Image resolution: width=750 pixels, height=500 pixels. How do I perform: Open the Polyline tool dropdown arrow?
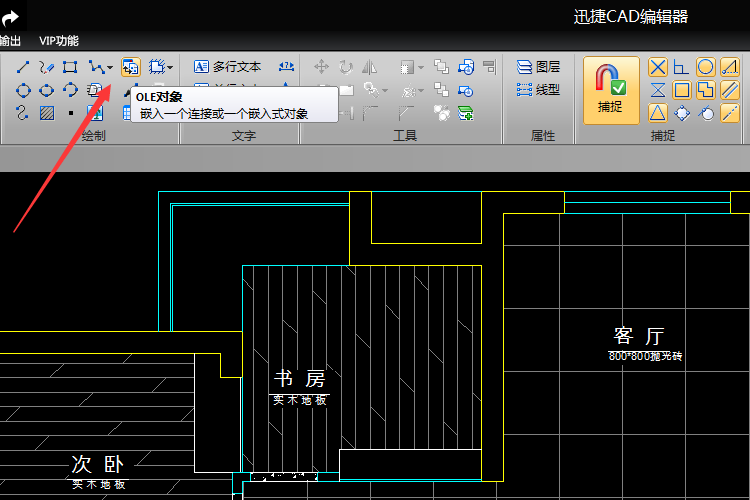tap(110, 67)
